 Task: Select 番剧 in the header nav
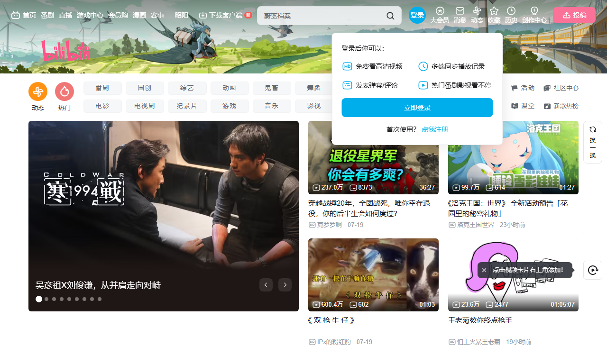(x=47, y=15)
